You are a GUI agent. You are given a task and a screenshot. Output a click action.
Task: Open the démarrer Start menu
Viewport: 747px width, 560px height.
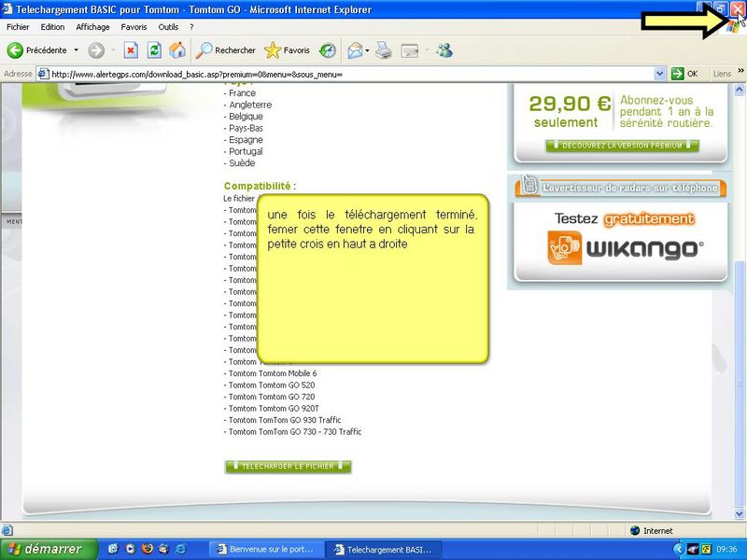point(49,549)
